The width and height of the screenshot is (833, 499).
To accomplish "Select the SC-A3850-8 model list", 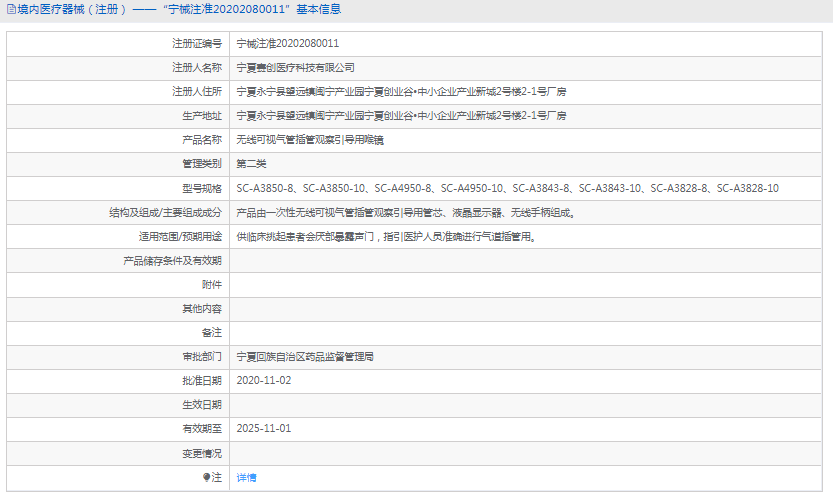I will pos(507,188).
